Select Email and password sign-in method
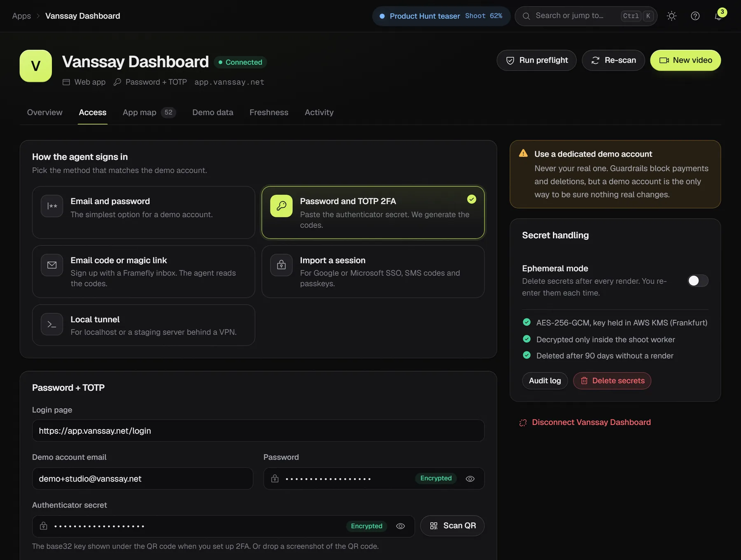741x560 pixels. (144, 212)
